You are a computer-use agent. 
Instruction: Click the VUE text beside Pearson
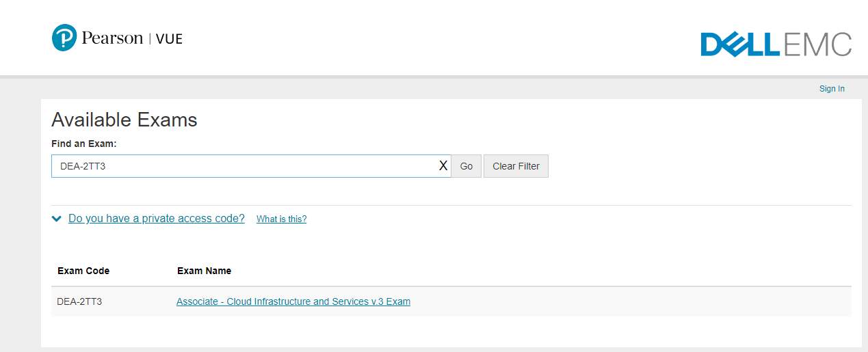(x=169, y=39)
